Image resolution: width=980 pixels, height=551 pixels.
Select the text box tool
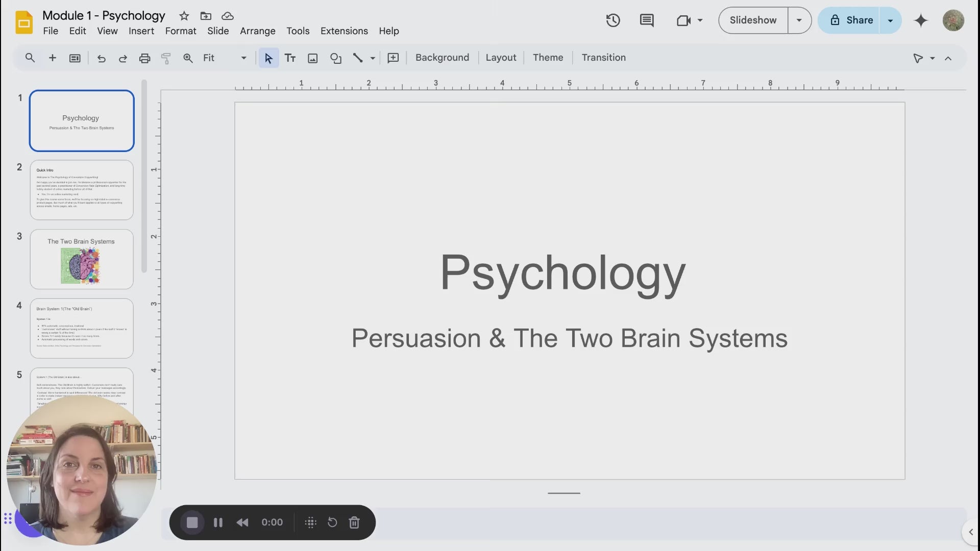pyautogui.click(x=290, y=58)
